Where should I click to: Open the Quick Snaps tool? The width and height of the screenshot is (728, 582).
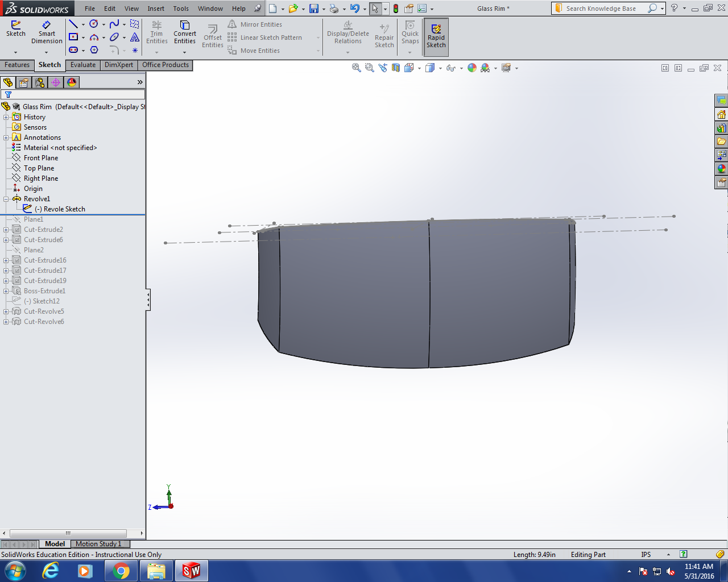[409, 32]
